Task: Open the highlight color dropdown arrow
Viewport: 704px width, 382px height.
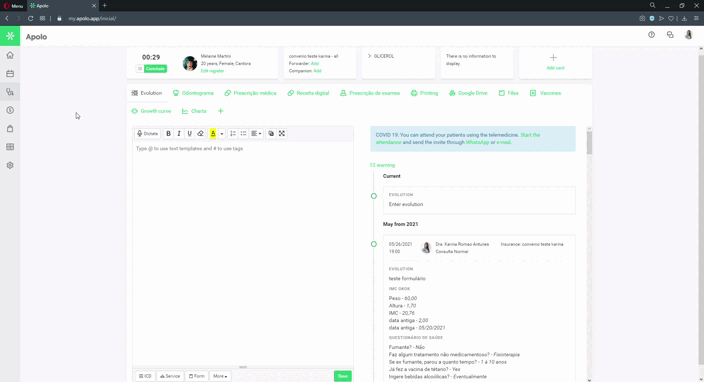Action: pos(222,134)
